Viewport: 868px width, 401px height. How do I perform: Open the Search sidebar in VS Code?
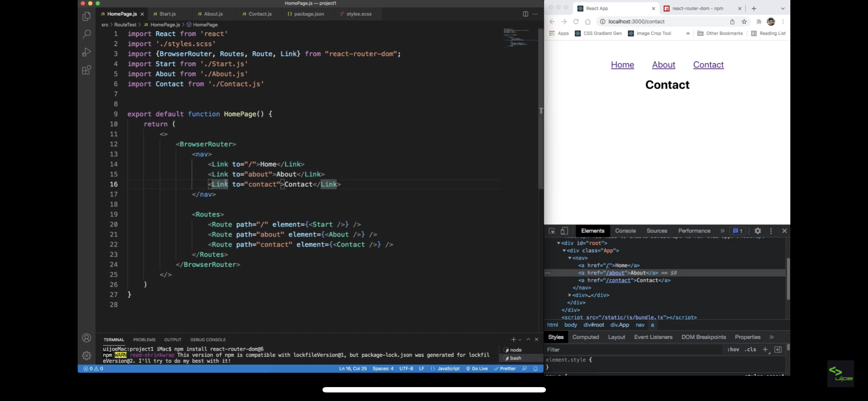pos(87,34)
